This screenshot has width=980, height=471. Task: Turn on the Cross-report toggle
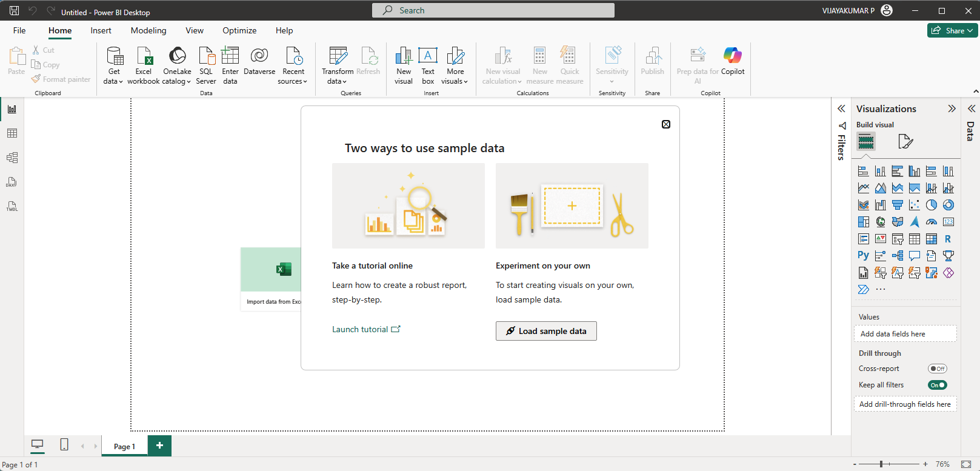tap(938, 369)
